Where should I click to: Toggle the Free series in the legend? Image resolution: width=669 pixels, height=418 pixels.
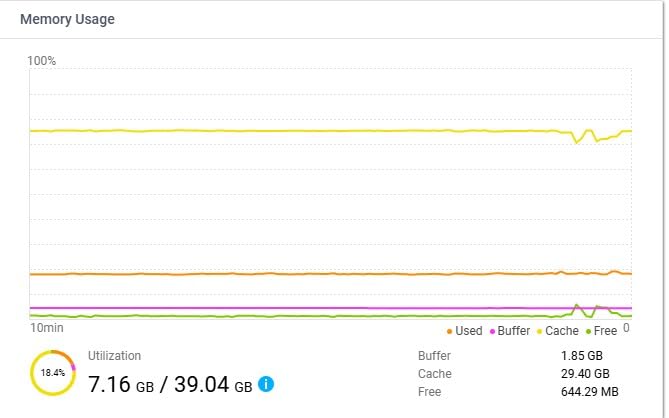[x=602, y=331]
